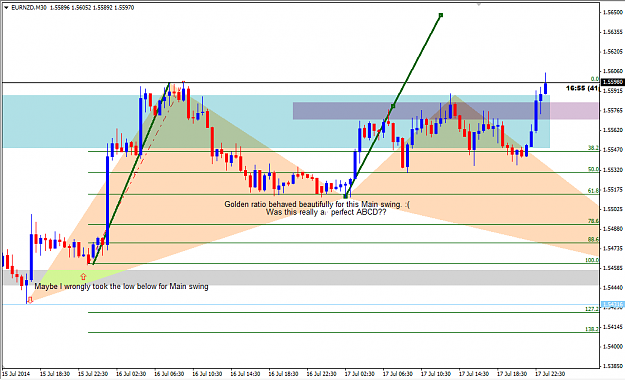
Task: Click price scale value 1.54585
Action: (613, 268)
